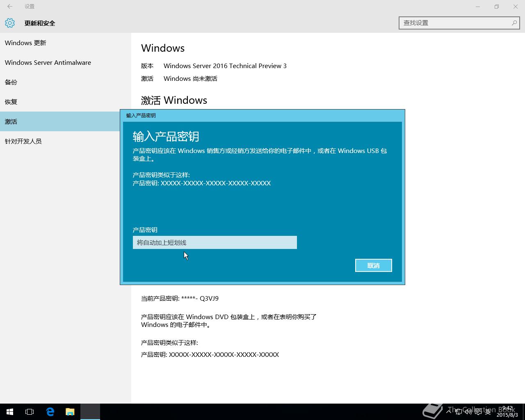
Task: Open File Explorer from the taskbar
Action: (x=70, y=412)
